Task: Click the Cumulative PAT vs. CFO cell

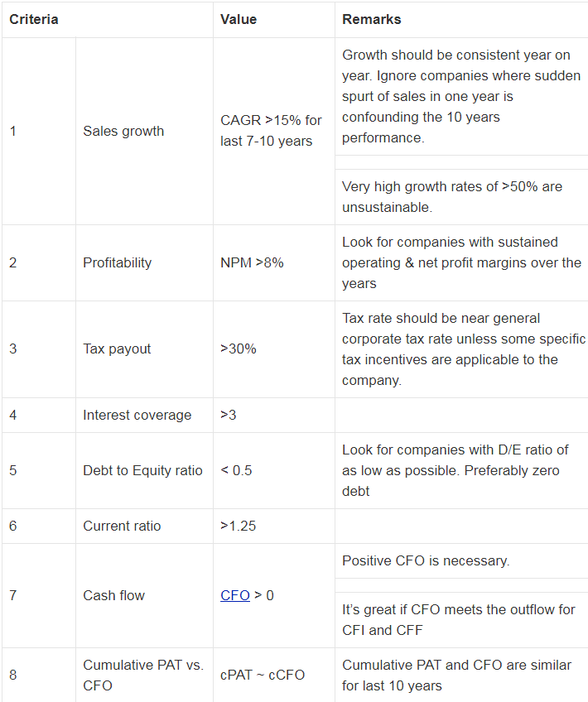Action: coord(142,675)
